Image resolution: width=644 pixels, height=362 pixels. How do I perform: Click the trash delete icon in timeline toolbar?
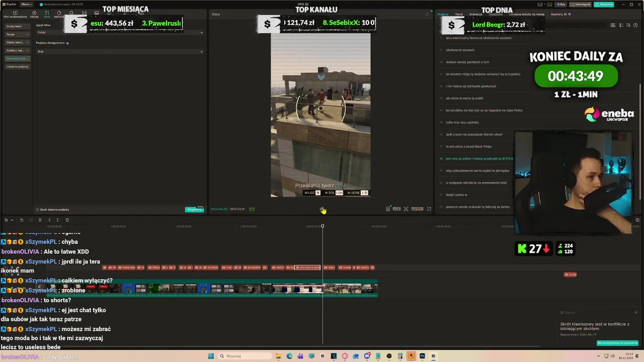(67, 220)
